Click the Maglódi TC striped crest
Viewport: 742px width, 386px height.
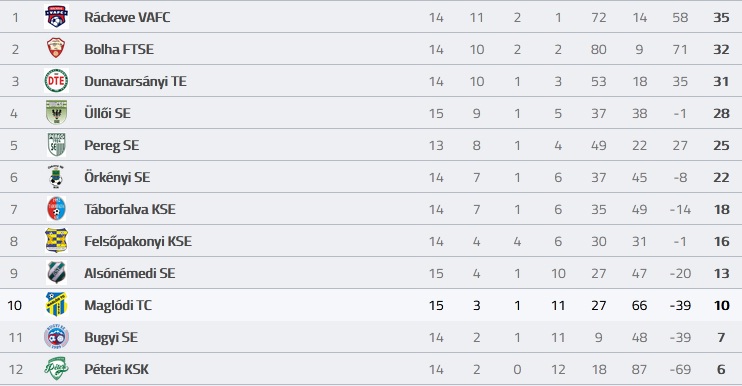[56, 305]
